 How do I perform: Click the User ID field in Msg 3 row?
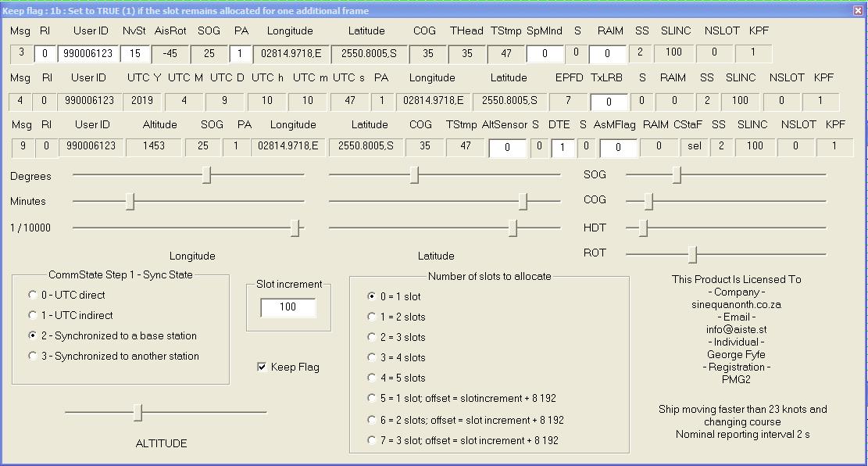[88, 54]
